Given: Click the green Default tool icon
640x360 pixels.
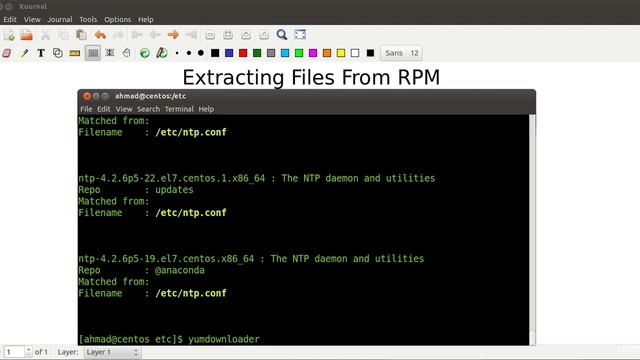Looking at the screenshot, I should (145, 53).
